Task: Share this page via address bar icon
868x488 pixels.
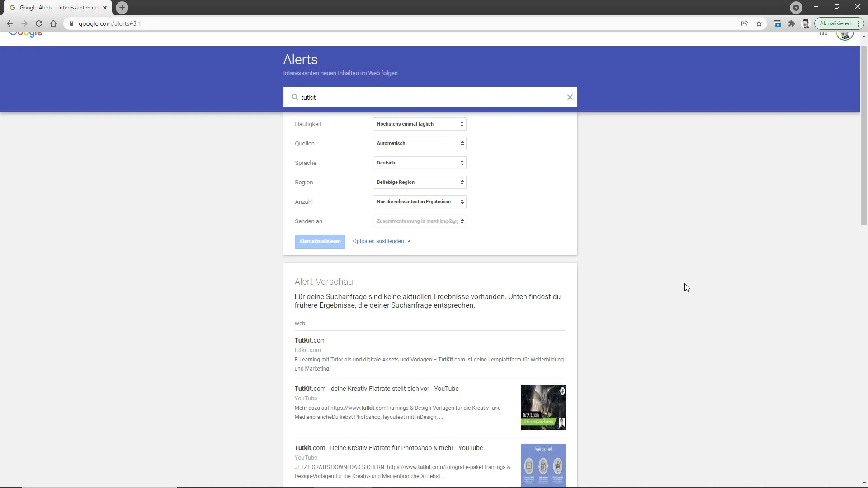Action: [x=744, y=23]
